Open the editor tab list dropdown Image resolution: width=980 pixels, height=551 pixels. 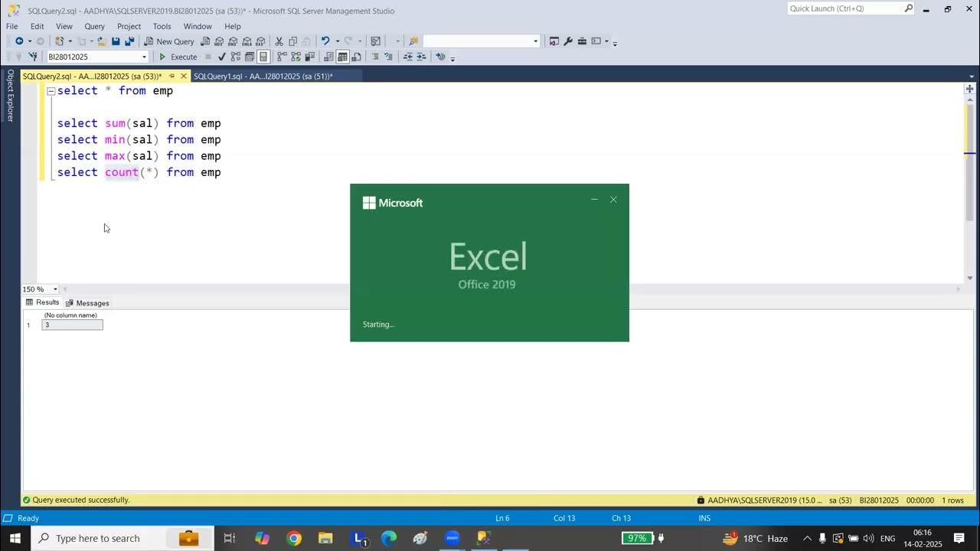pos(972,77)
